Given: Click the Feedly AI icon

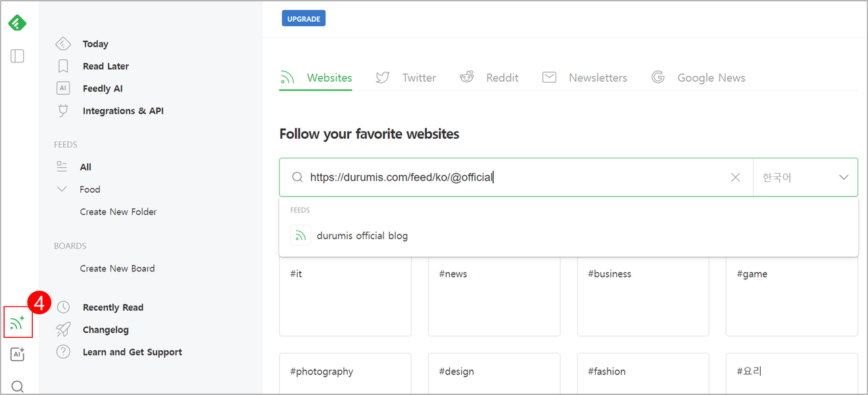Looking at the screenshot, I should (x=63, y=89).
